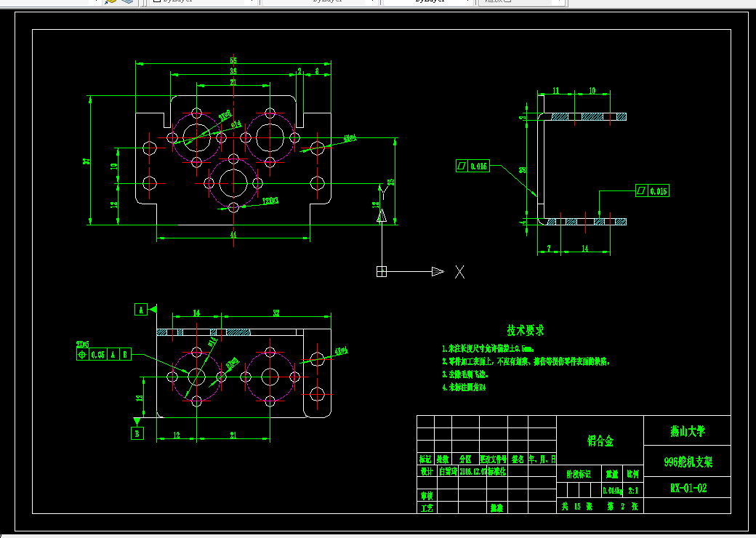The image size is (756, 538).
Task: Click the 燕山大学 title cell
Action: pyautogui.click(x=688, y=431)
